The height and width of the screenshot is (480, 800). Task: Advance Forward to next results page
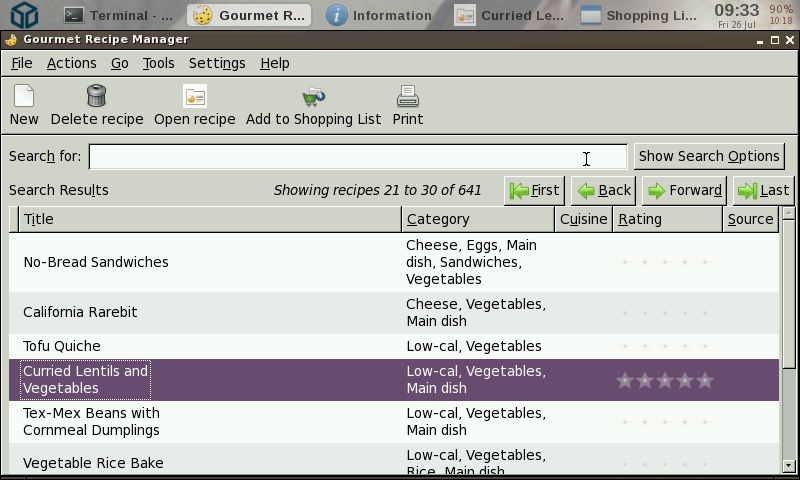pyautogui.click(x=684, y=190)
